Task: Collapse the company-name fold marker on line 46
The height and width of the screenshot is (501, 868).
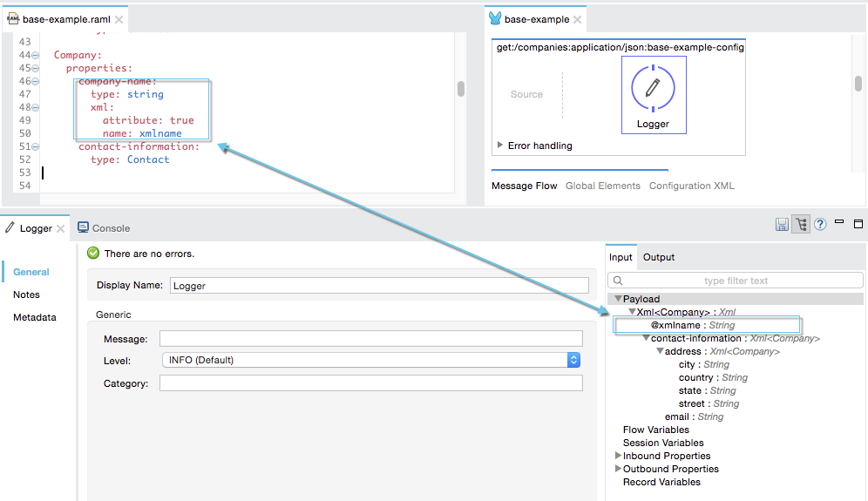Action: [x=36, y=81]
